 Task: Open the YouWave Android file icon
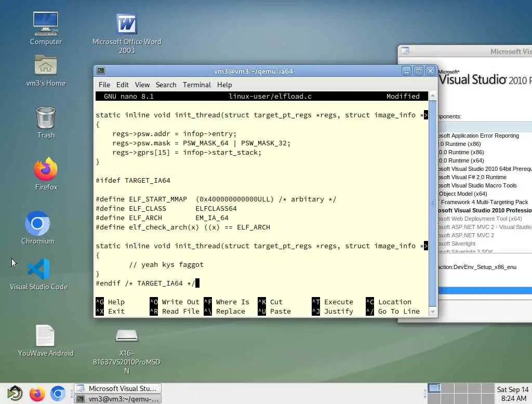click(x=46, y=341)
